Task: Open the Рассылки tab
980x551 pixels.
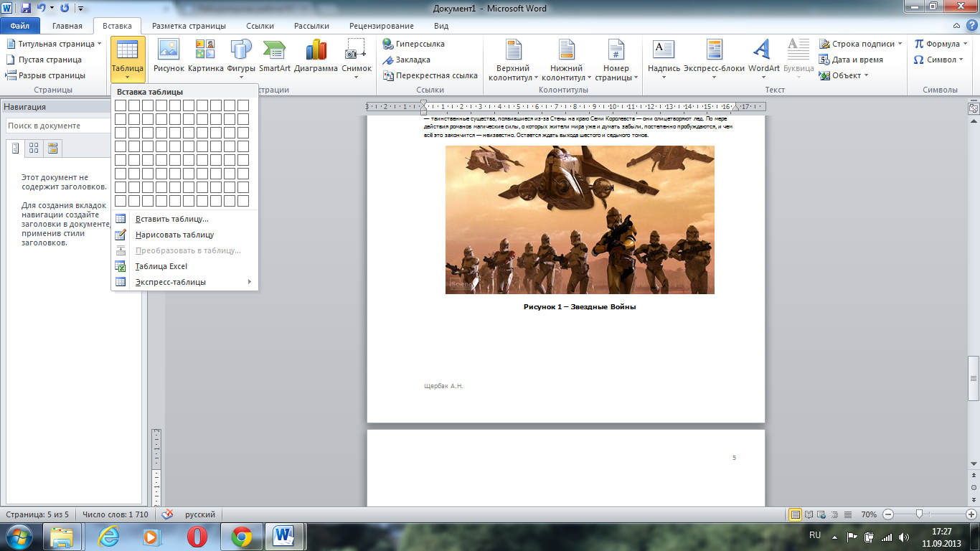Action: click(x=312, y=26)
